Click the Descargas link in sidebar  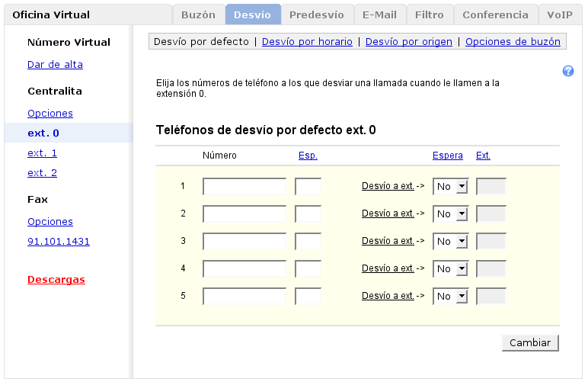56,280
